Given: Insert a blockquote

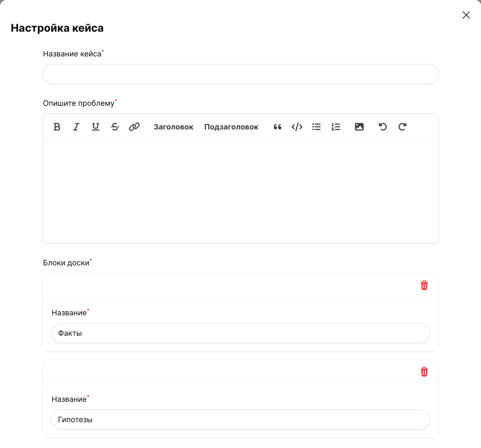Looking at the screenshot, I should click(x=278, y=127).
